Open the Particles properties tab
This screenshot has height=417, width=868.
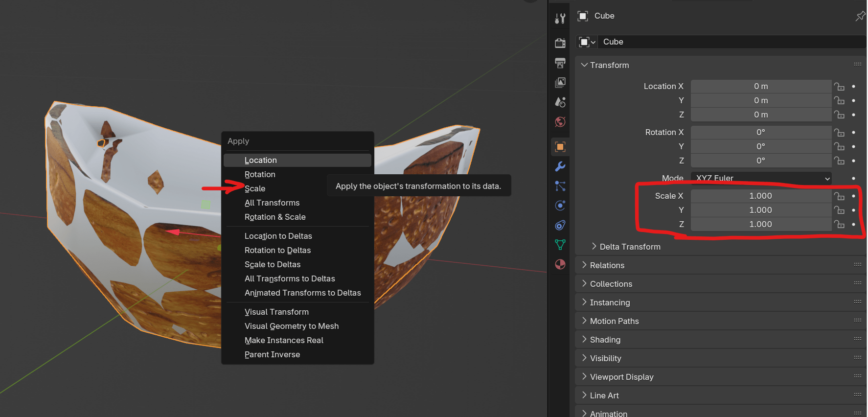560,186
